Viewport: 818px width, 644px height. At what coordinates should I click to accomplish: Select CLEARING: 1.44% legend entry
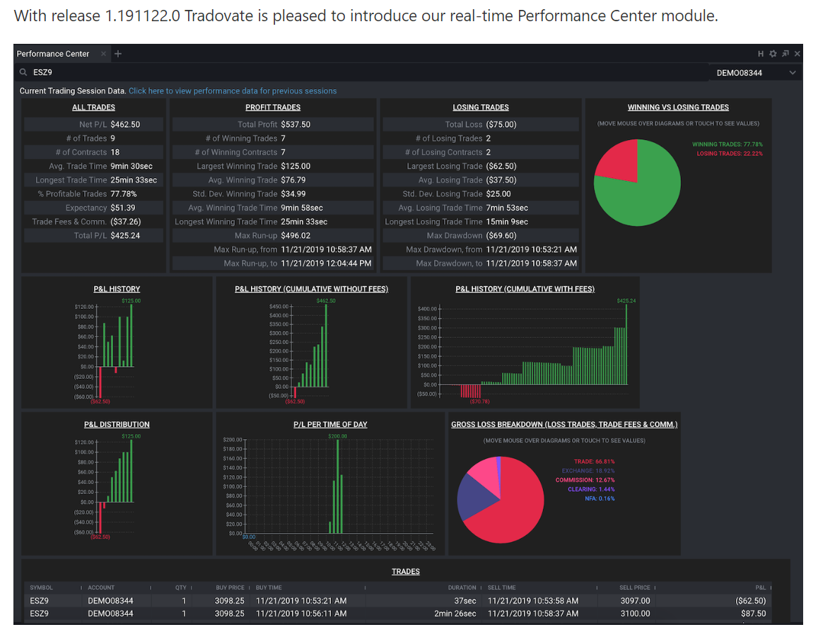click(x=591, y=490)
